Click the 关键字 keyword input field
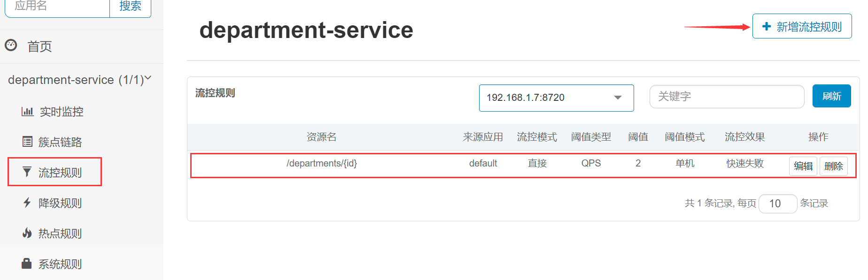 point(726,96)
